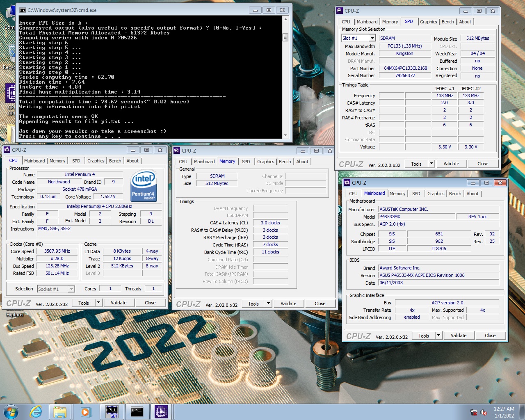Viewport: 525px width, 420px height.
Task: Click CPU-Z icon in SPD window title
Action: click(x=340, y=11)
